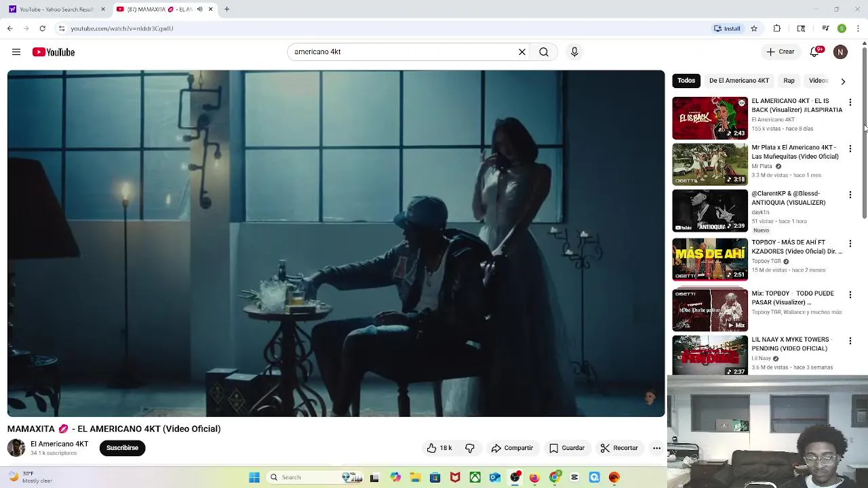Bookmark this page with the star
The width and height of the screenshot is (868, 488).
pyautogui.click(x=754, y=28)
